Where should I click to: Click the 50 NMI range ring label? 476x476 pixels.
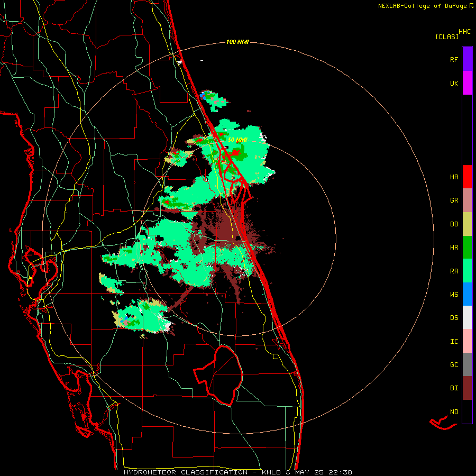tap(237, 140)
